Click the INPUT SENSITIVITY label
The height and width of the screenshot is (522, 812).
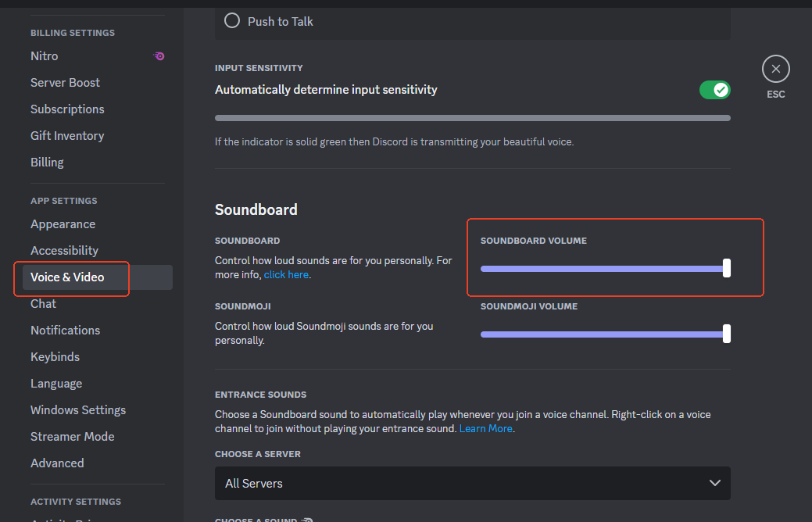pos(259,68)
